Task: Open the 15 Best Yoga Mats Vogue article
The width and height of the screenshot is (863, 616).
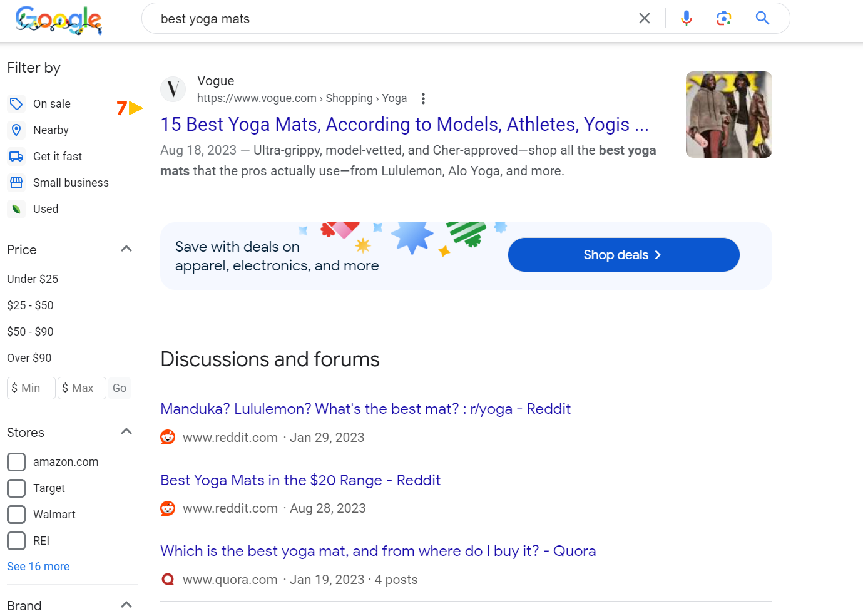Action: [x=404, y=125]
